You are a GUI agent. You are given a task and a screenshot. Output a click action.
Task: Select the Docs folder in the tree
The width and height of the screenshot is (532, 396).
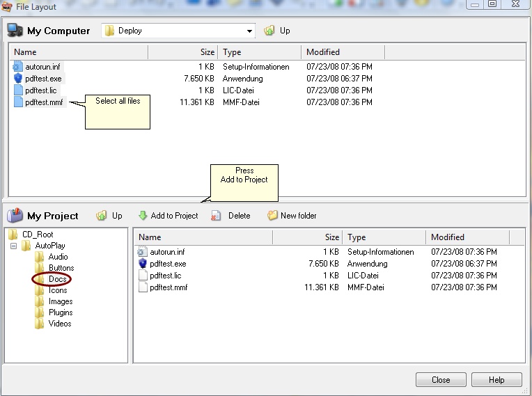(57, 279)
